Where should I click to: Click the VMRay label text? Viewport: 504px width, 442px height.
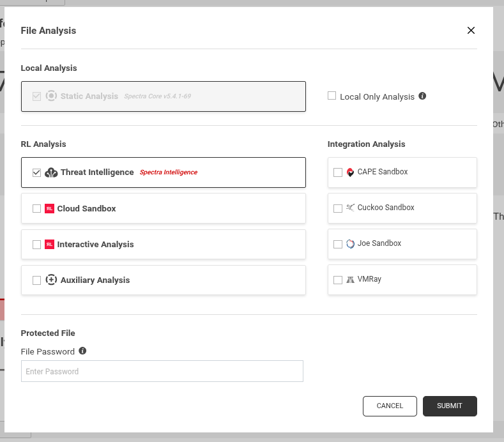point(369,279)
